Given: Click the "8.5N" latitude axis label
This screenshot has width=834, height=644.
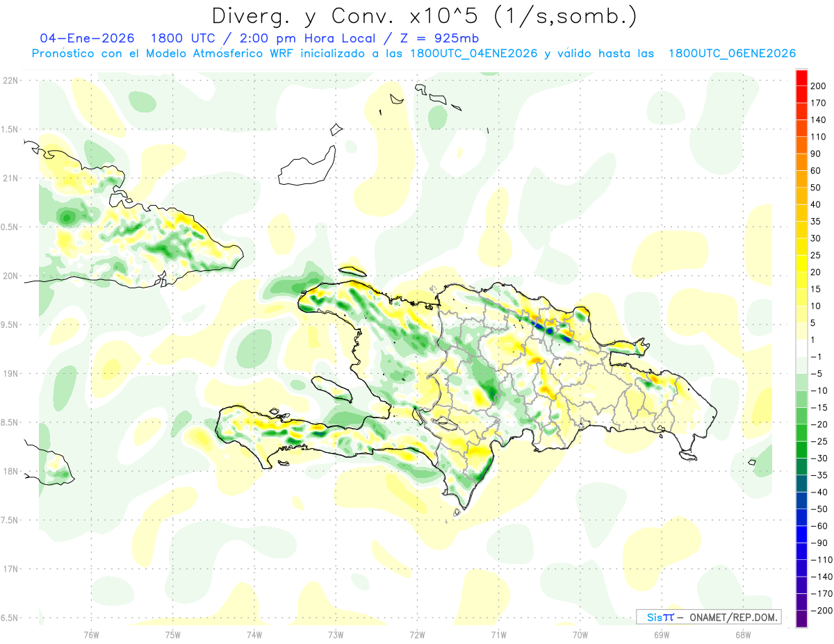Looking at the screenshot, I should click(10, 422).
